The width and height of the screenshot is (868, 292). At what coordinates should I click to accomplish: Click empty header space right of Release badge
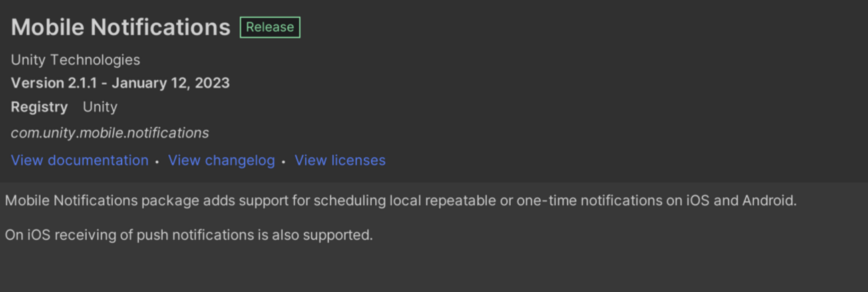click(x=568, y=27)
